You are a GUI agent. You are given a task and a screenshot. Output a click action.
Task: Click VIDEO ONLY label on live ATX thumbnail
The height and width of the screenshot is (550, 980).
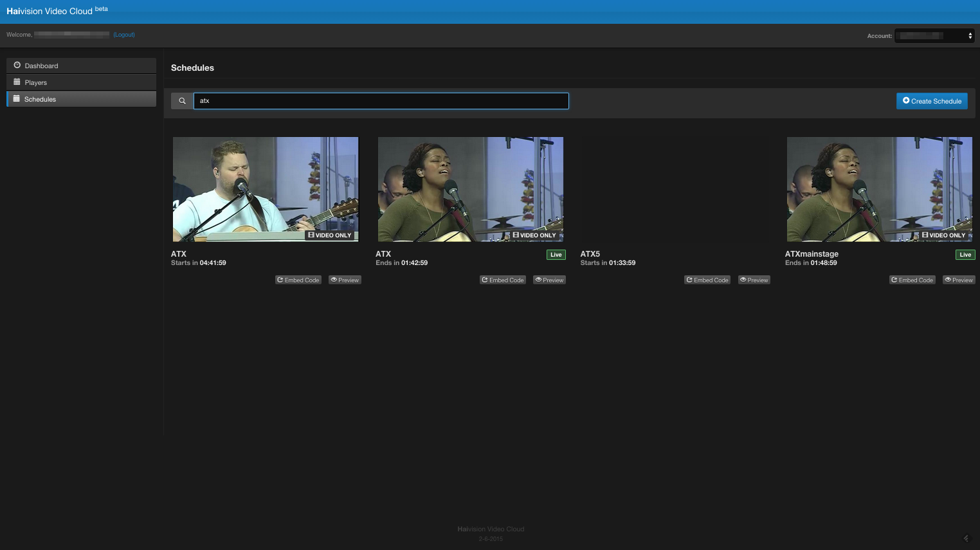pyautogui.click(x=534, y=235)
